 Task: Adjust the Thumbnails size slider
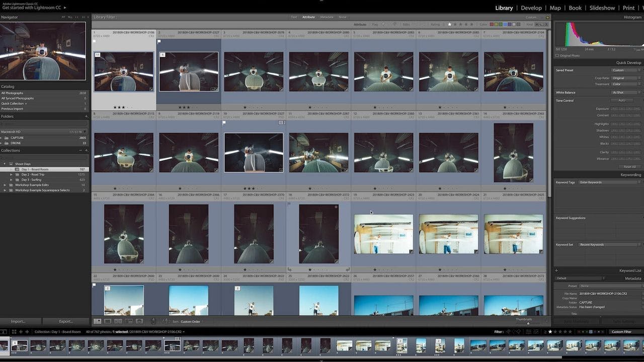click(528, 323)
